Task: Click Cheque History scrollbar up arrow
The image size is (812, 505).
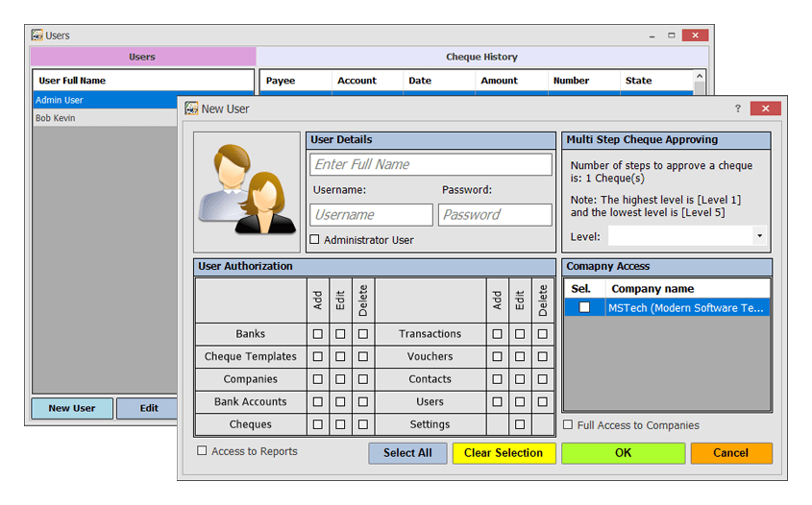Action: click(x=700, y=76)
